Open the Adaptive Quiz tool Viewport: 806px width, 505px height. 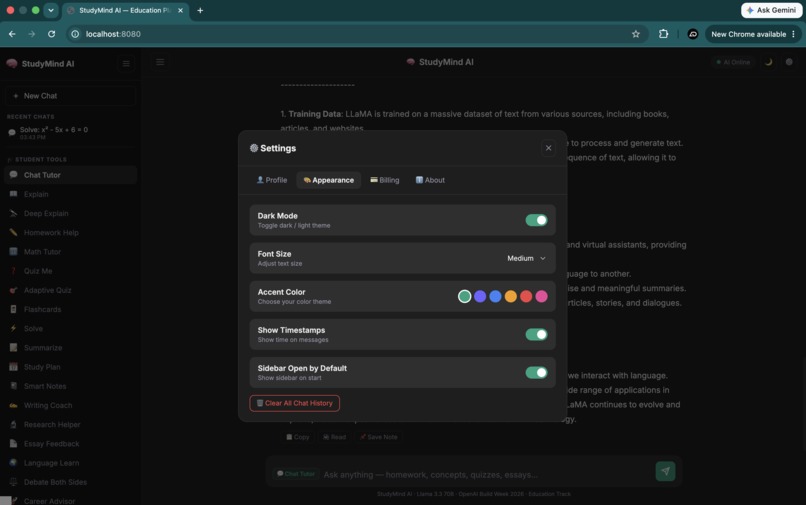point(70,290)
